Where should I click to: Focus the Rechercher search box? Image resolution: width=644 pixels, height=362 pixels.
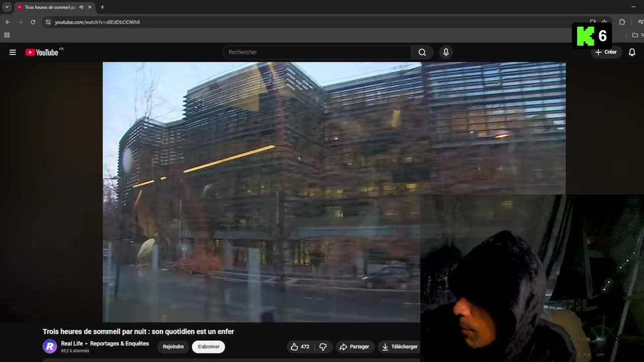[x=317, y=52]
